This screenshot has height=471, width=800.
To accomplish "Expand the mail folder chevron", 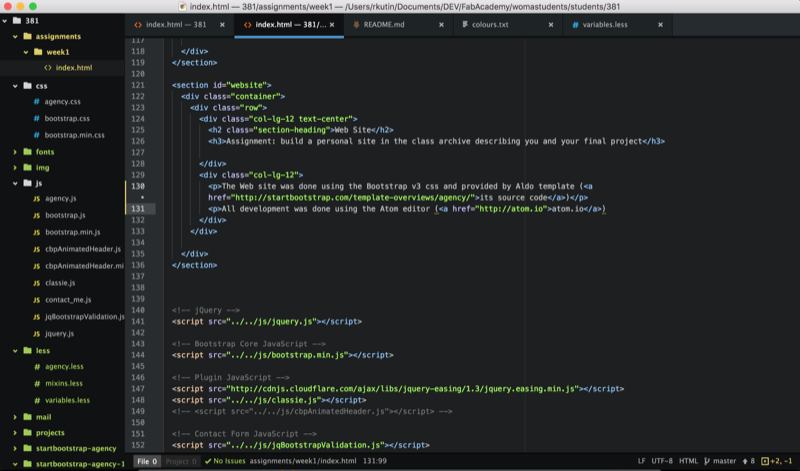I will click(15, 417).
